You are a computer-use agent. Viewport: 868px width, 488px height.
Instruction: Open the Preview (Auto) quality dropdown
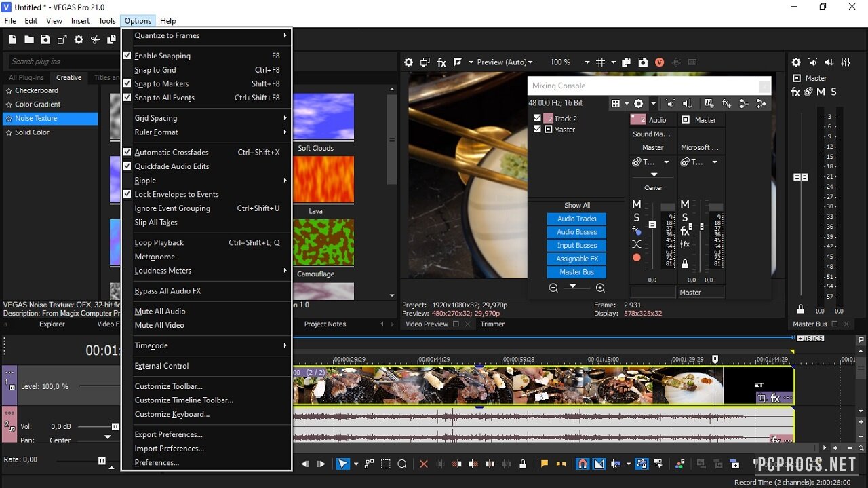(x=505, y=62)
